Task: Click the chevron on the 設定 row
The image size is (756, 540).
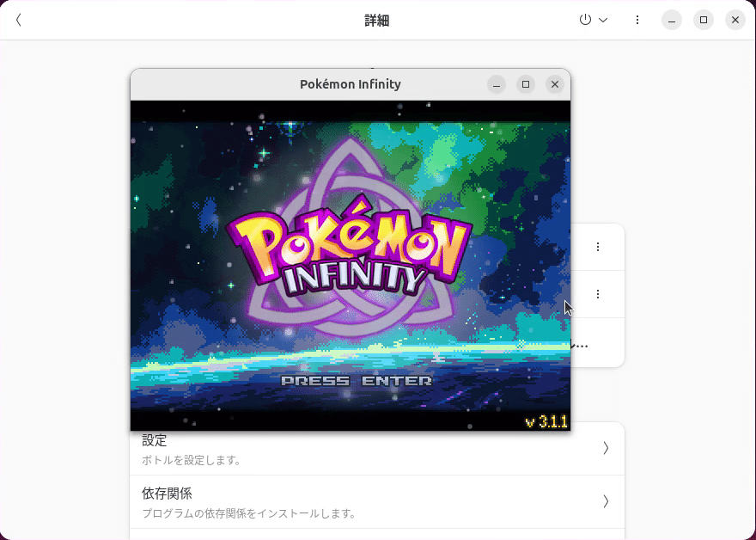Action: pyautogui.click(x=606, y=448)
